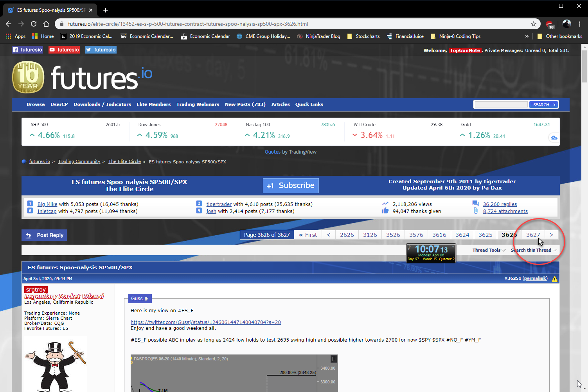Open Inletcap's profile link
588x392 pixels.
click(47, 211)
